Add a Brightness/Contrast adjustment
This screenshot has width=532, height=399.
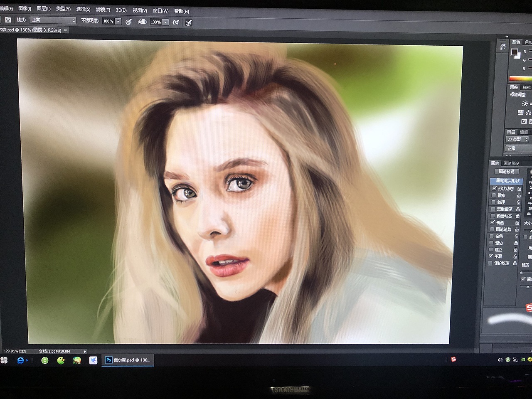525,103
